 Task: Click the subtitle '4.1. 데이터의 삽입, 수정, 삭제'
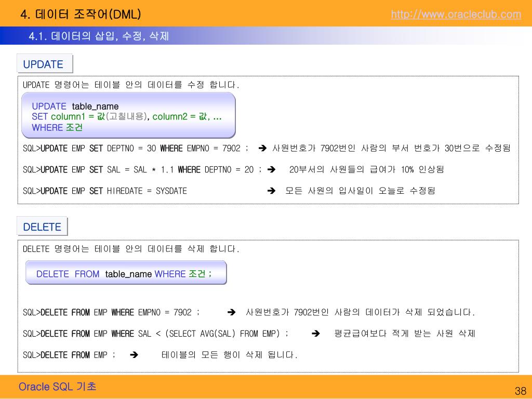pyautogui.click(x=99, y=36)
